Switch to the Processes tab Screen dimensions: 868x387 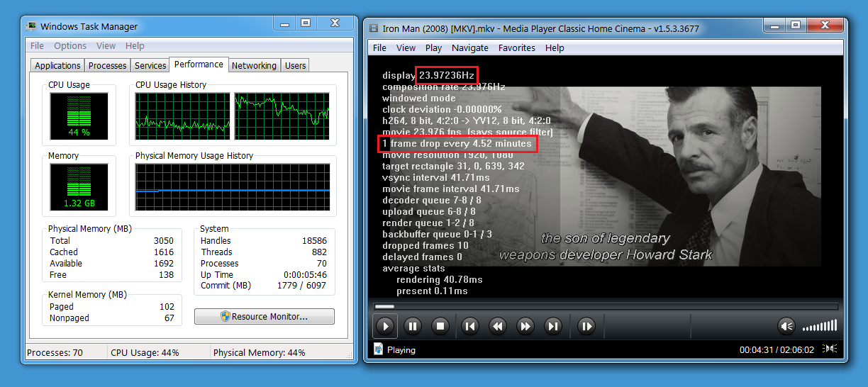(107, 65)
